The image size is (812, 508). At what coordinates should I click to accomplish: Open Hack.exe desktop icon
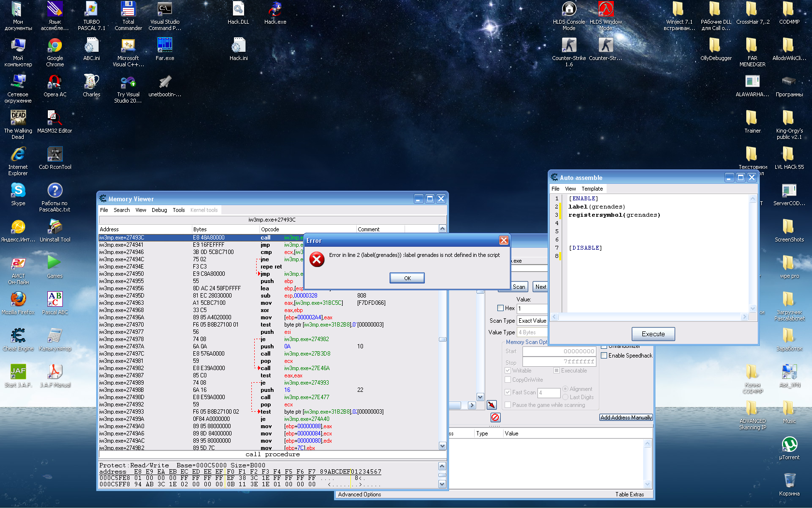tap(275, 13)
